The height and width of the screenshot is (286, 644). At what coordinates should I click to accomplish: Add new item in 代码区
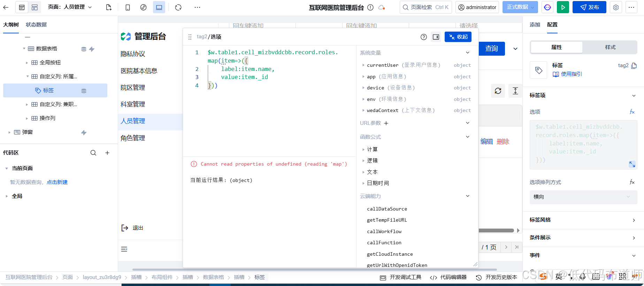pos(107,153)
